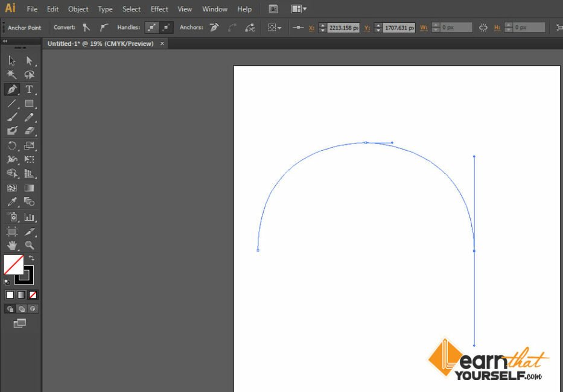Image resolution: width=563 pixels, height=392 pixels.
Task: Pick the Paintbrush tool
Action: coord(11,117)
